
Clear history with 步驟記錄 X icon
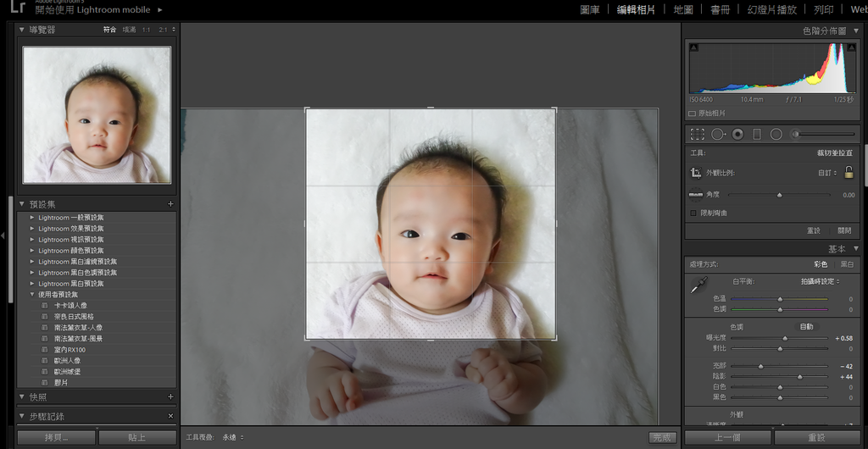click(x=170, y=416)
